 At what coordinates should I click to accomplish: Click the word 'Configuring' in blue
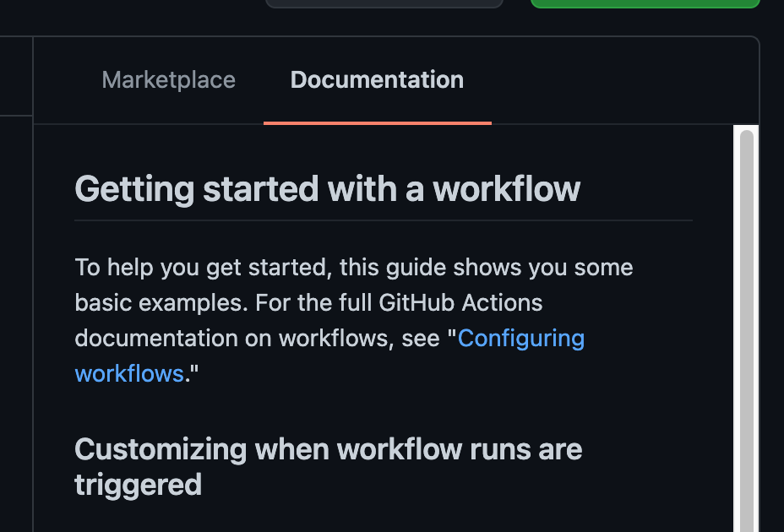[521, 339]
